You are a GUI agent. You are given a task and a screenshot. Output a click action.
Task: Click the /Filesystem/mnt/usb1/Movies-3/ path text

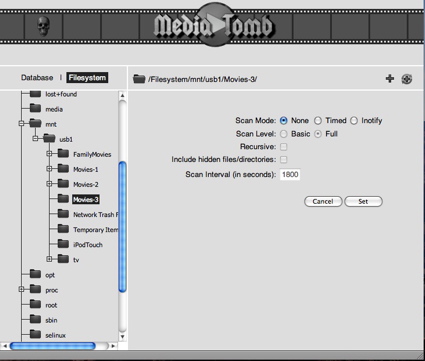[x=203, y=79]
